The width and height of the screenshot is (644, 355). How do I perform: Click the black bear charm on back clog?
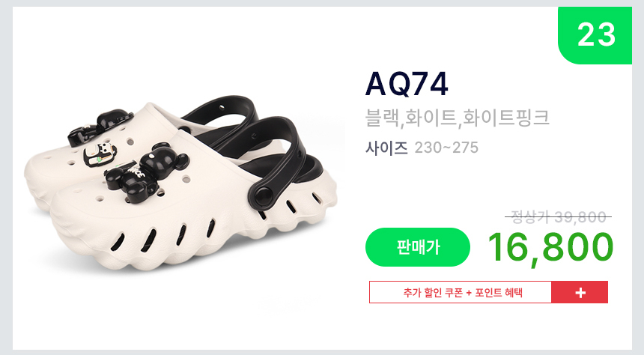tap(101, 127)
